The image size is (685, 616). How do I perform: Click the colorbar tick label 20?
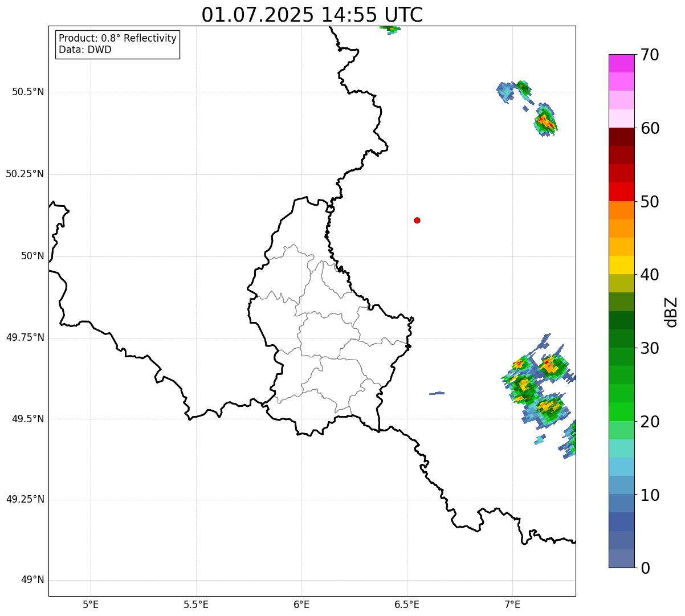point(650,422)
